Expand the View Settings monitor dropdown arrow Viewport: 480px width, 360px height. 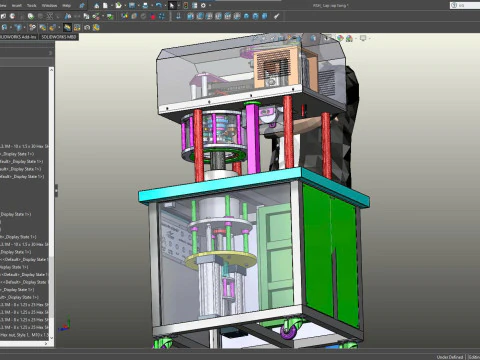(369, 38)
